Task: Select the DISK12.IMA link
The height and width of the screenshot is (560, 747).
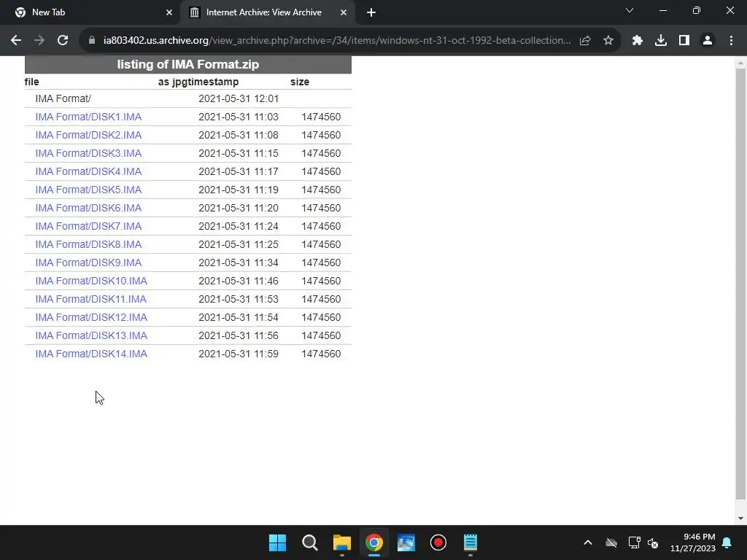Action: (91, 317)
